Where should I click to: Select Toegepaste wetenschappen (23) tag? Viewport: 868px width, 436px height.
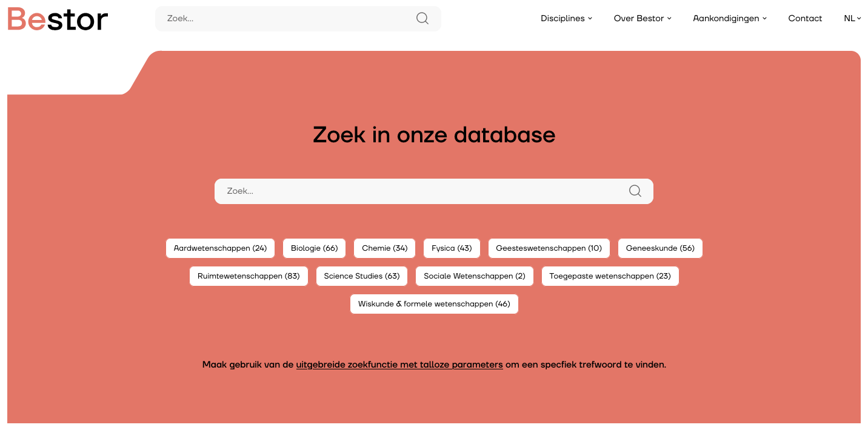[610, 276]
